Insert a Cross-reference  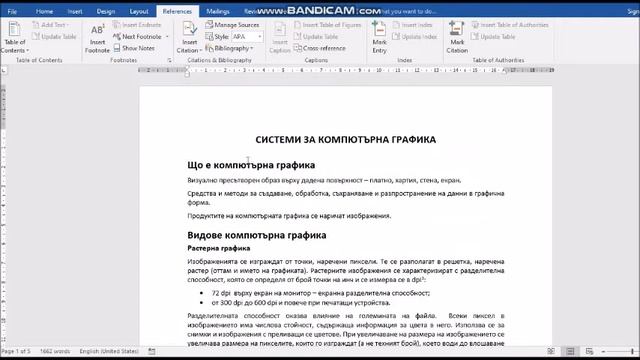pos(320,48)
